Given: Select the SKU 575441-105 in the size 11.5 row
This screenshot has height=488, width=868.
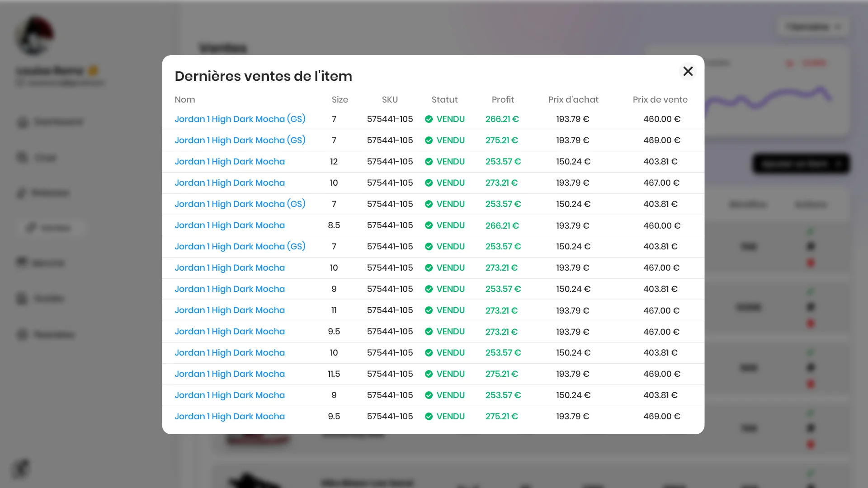Looking at the screenshot, I should [x=390, y=374].
